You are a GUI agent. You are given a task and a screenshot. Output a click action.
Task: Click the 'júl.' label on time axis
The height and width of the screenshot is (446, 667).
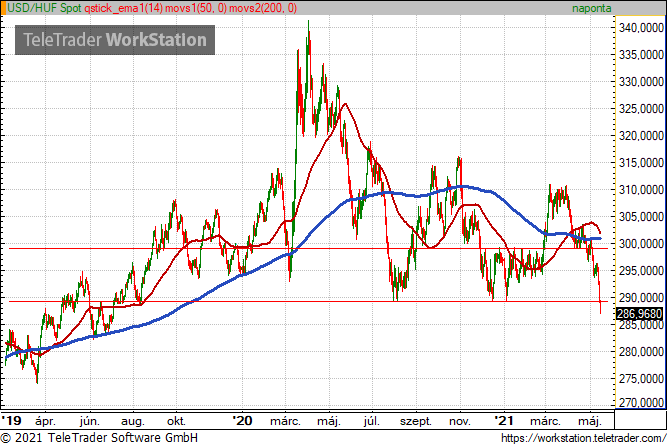pos(371,421)
